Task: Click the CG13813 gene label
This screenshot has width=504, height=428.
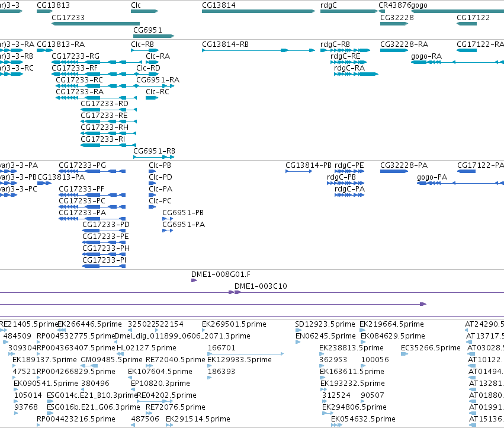Action: (x=53, y=5)
